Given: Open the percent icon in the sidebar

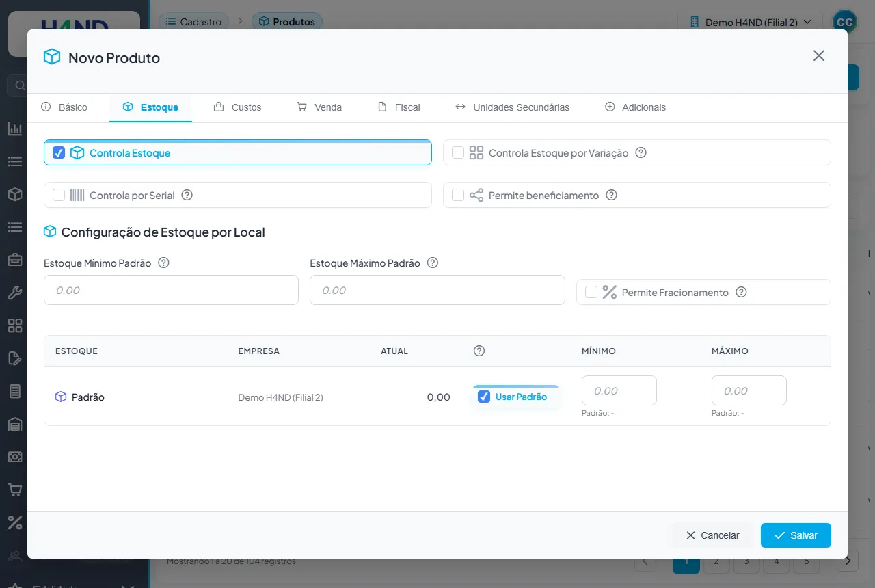Looking at the screenshot, I should (x=14, y=522).
